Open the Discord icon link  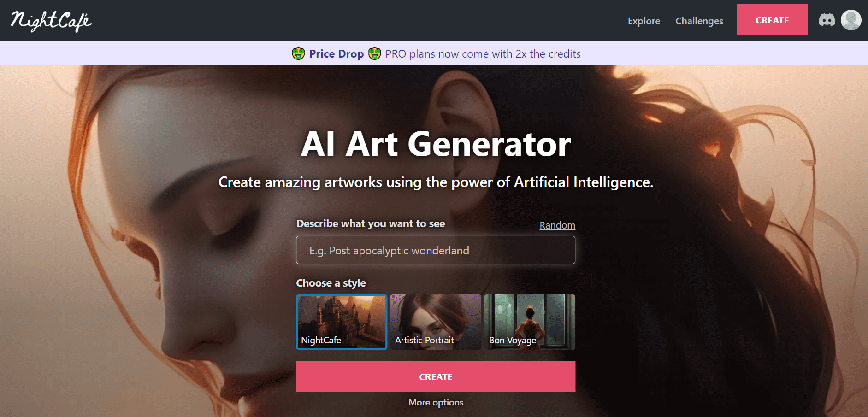point(827,20)
